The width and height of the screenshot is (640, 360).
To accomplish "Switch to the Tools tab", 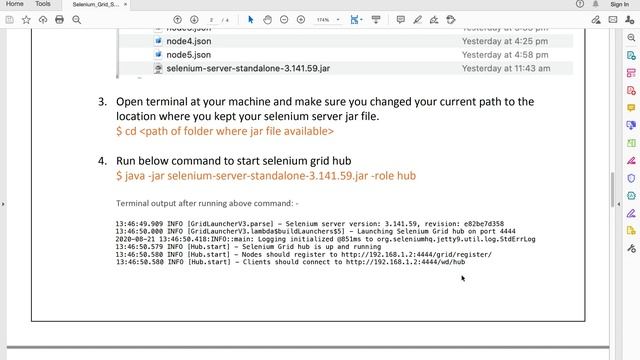I will point(43,4).
